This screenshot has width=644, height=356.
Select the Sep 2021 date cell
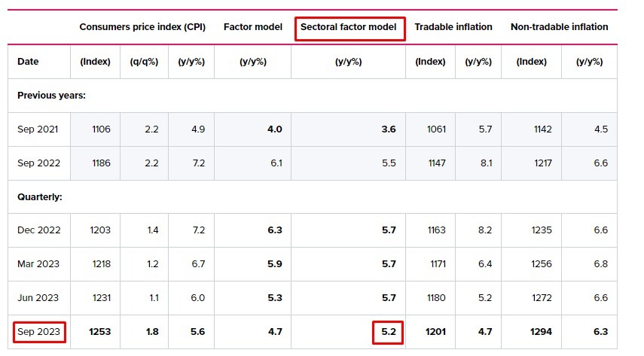[38, 129]
